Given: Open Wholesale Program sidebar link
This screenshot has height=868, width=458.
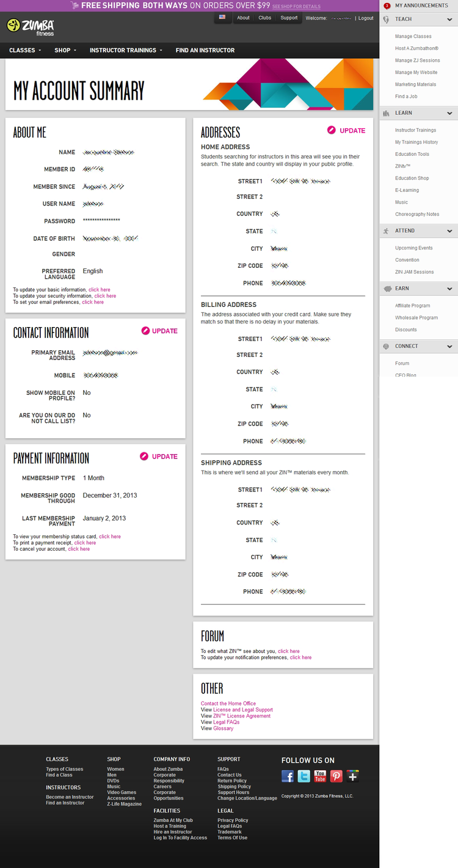Looking at the screenshot, I should coord(416,318).
